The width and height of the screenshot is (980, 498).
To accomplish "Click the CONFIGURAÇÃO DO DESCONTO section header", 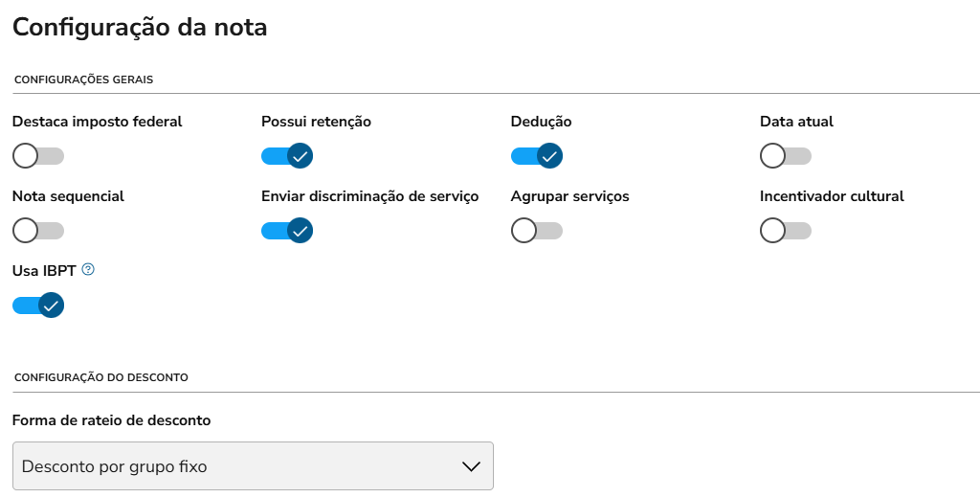I will pos(101,377).
